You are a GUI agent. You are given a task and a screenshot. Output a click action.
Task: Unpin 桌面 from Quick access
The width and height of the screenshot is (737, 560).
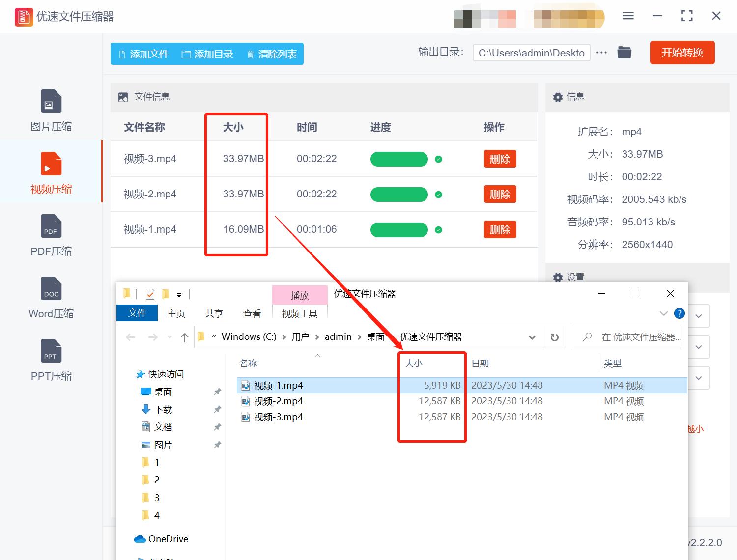[x=217, y=392]
